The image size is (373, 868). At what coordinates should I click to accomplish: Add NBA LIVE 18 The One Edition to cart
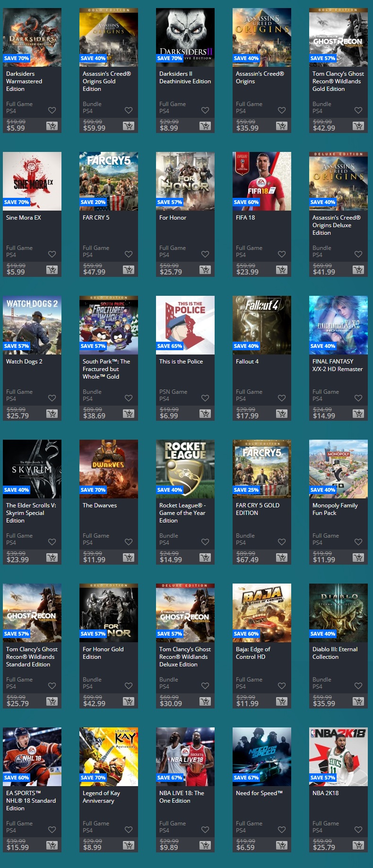click(x=205, y=845)
